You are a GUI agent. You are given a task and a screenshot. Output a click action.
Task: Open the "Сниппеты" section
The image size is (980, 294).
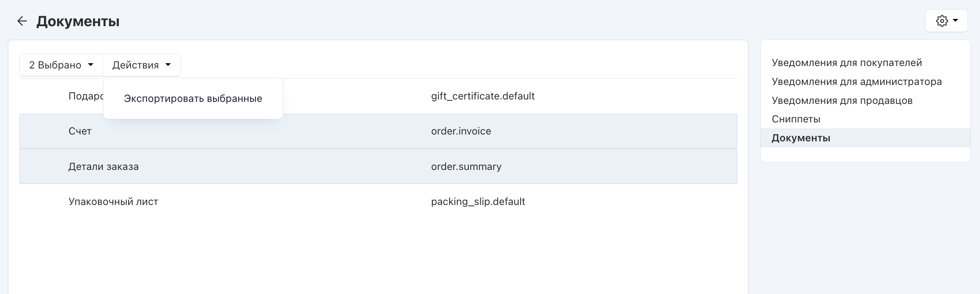click(796, 119)
